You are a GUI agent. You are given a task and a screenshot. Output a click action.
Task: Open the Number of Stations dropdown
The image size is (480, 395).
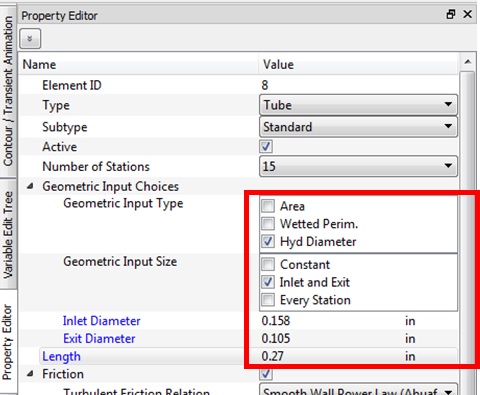click(358, 166)
